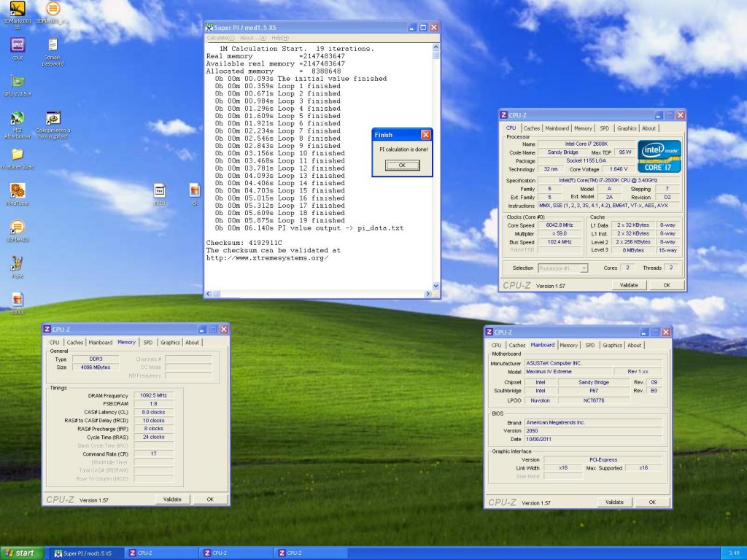Screen dimensions: 747x560
Task: Click the Z icon in the Mainboard CPU-Z title bar
Action: pyautogui.click(x=489, y=332)
